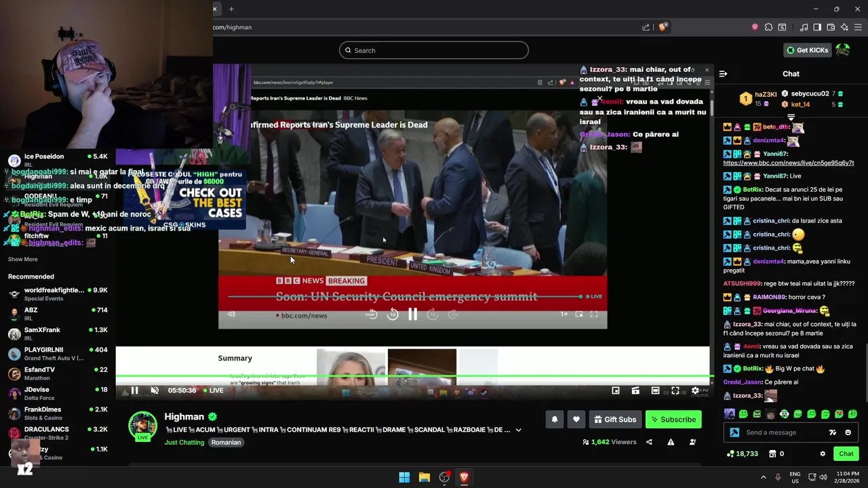
Task: Open ABZ recommended channel
Action: click(x=58, y=314)
